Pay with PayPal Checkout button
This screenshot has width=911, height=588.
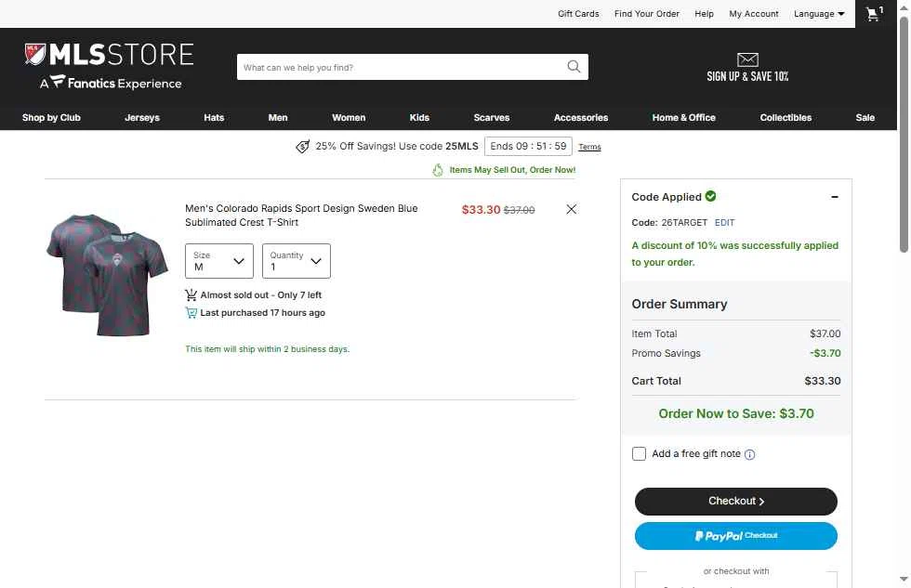click(x=735, y=536)
